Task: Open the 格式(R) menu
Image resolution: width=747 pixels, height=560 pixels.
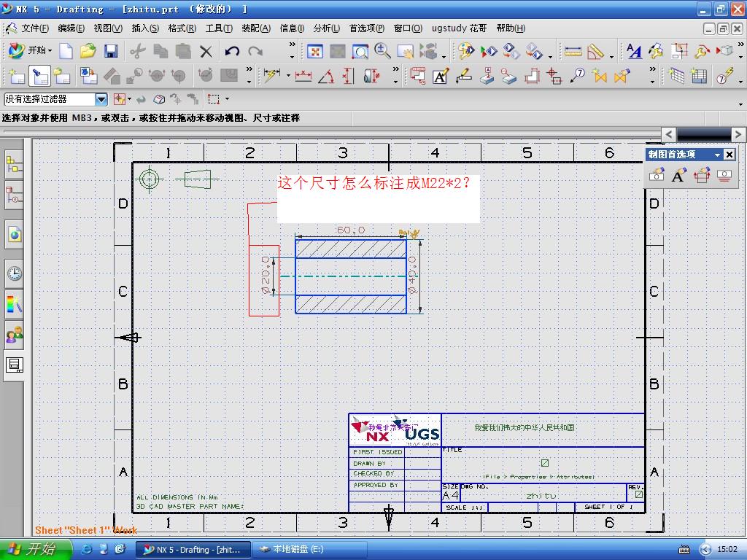Action: point(182,28)
